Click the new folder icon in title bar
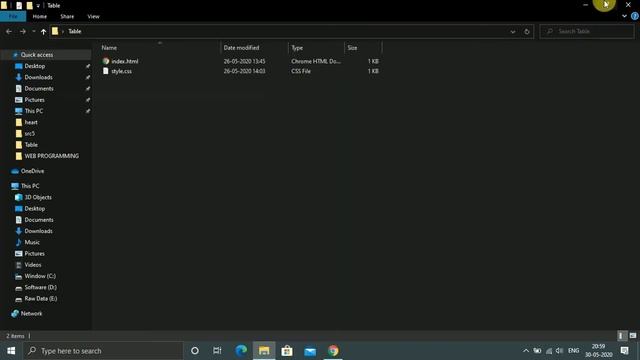 pos(29,6)
